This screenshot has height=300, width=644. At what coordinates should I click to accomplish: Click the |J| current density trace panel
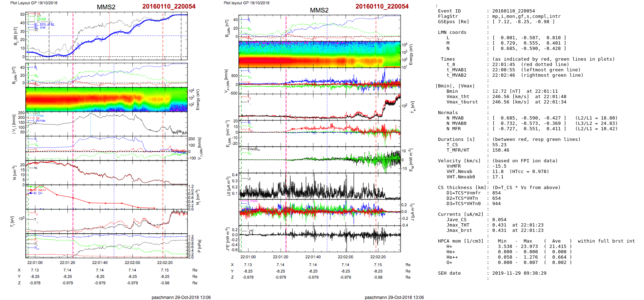point(320,186)
